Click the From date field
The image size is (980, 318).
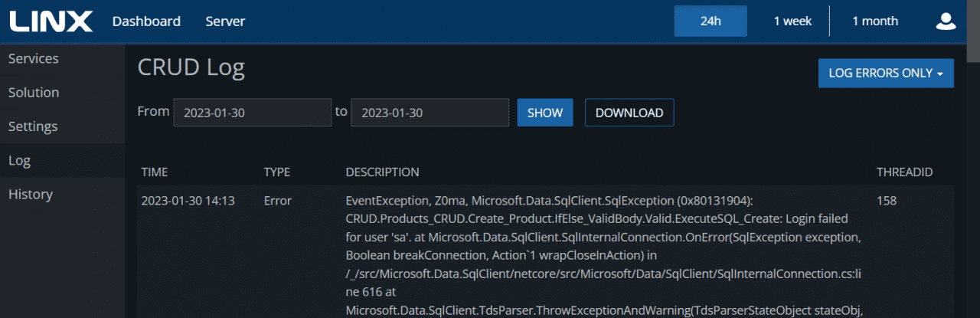click(252, 113)
